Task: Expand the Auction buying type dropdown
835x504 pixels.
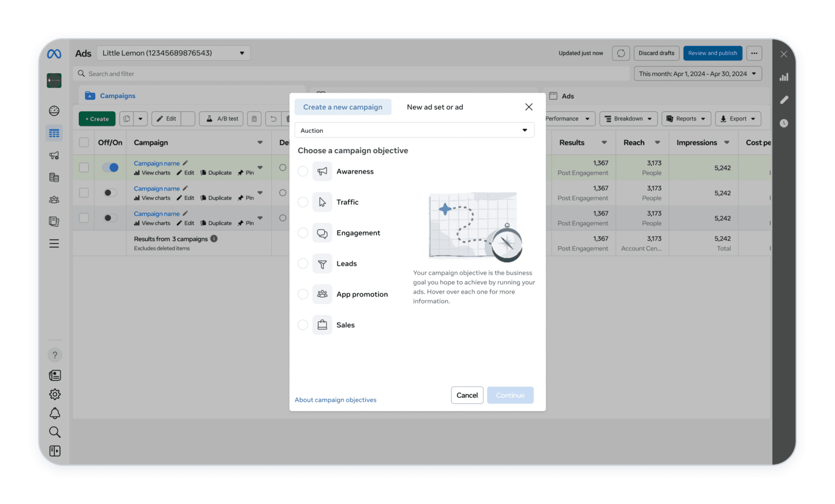Action: coord(414,130)
